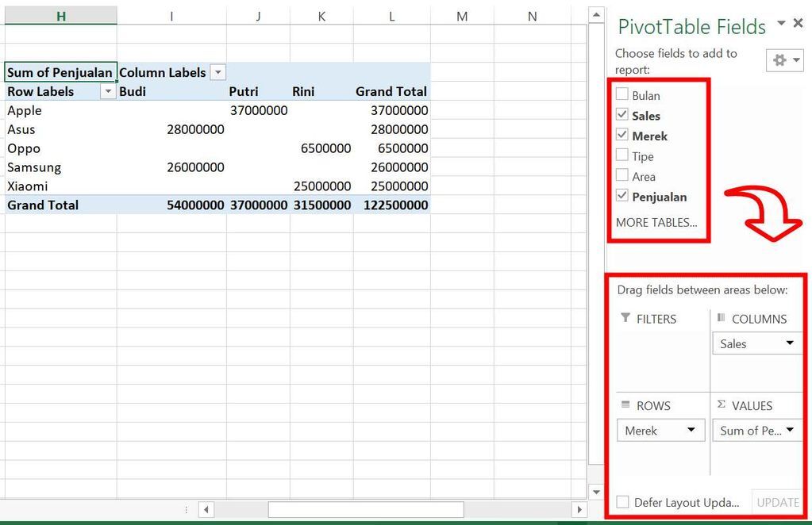Open the Sales dropdown in COLUMNS area
Screen dimensions: 812x525
tap(788, 343)
